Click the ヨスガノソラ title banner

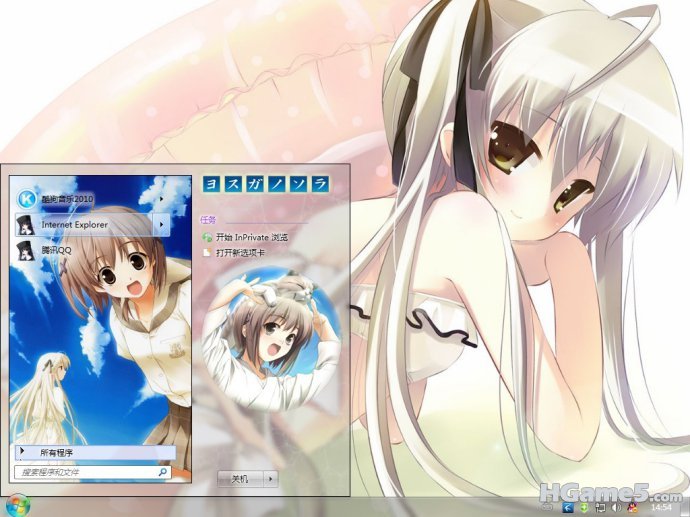[266, 184]
